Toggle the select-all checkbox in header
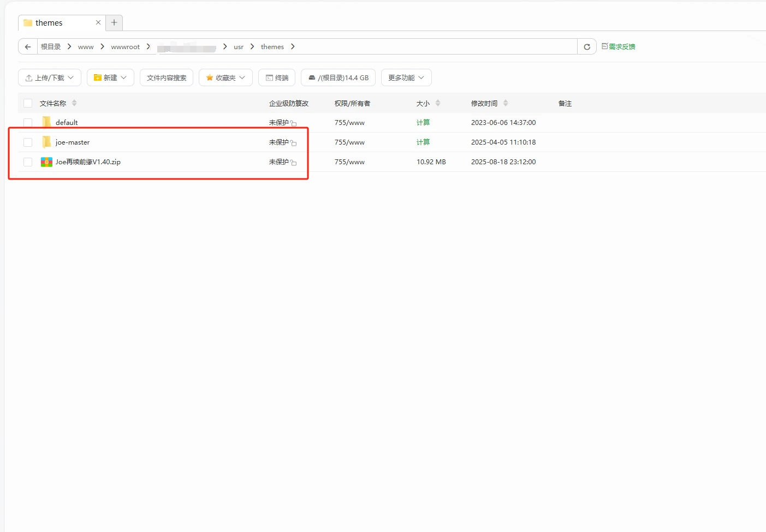The width and height of the screenshot is (766, 532). pyautogui.click(x=28, y=103)
